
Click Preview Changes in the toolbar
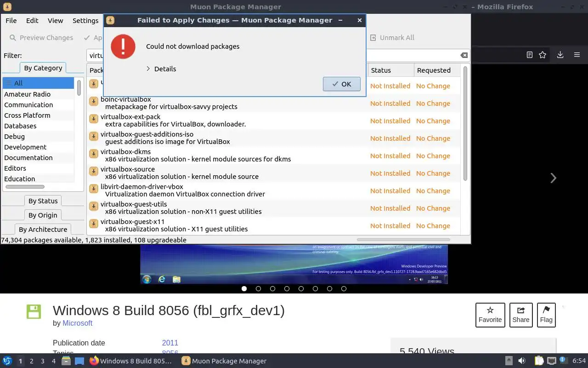click(x=41, y=38)
